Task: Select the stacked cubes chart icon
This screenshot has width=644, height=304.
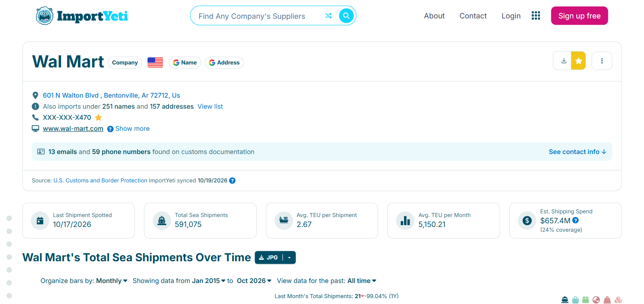Action: (618, 300)
